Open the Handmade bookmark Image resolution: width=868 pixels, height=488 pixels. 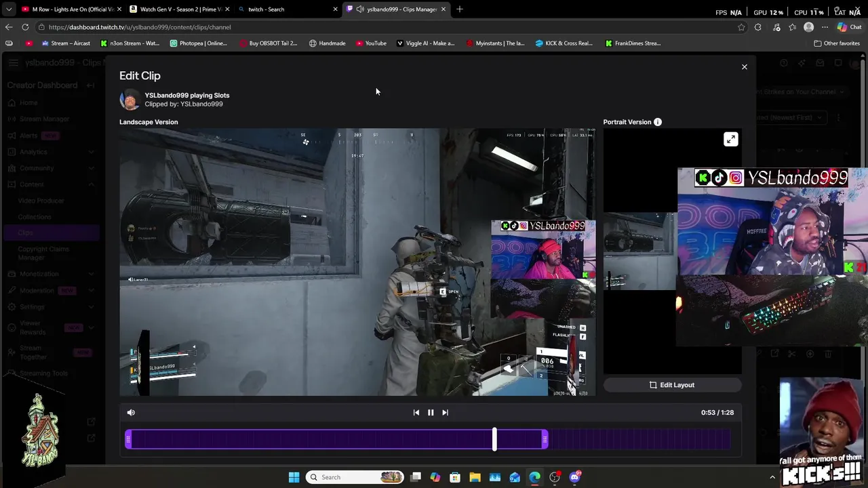[327, 43]
